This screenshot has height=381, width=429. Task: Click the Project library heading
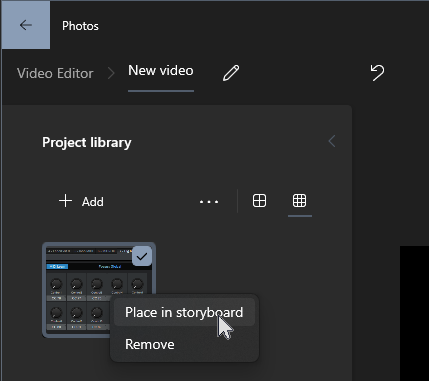87,143
